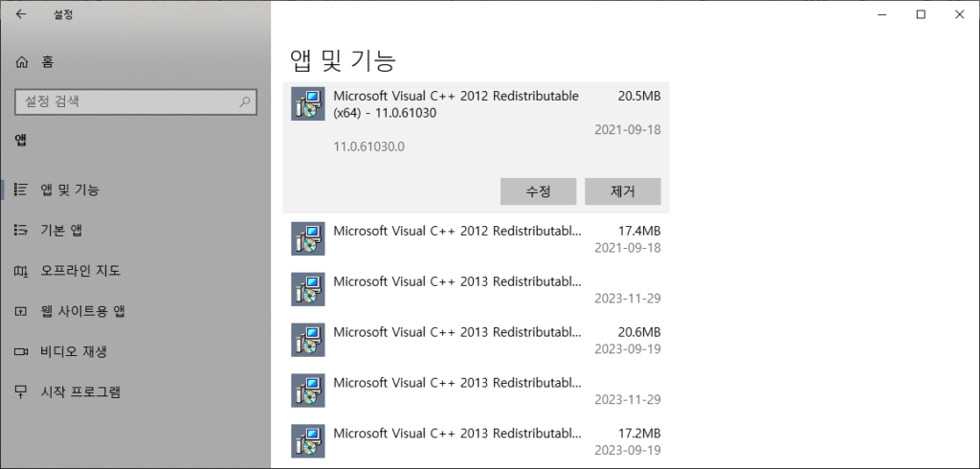
Task: Click the icon beside 시작 프로그램
Action: (21, 392)
